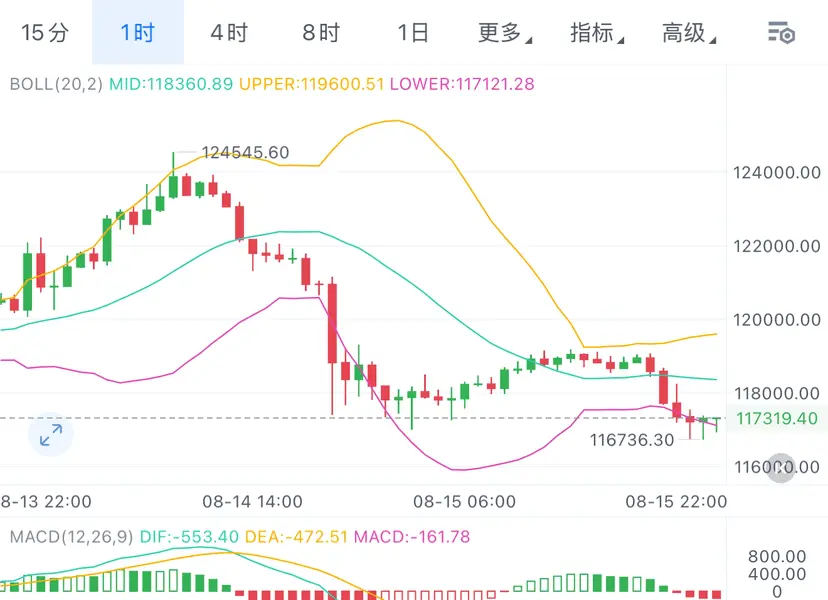Click the LOWER:117121.28 value
The height and width of the screenshot is (600, 828).
pos(462,84)
